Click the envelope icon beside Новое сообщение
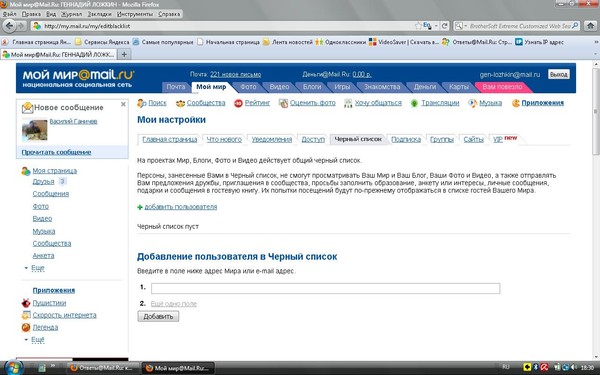Viewport: 600px width, 375px height. click(x=27, y=108)
